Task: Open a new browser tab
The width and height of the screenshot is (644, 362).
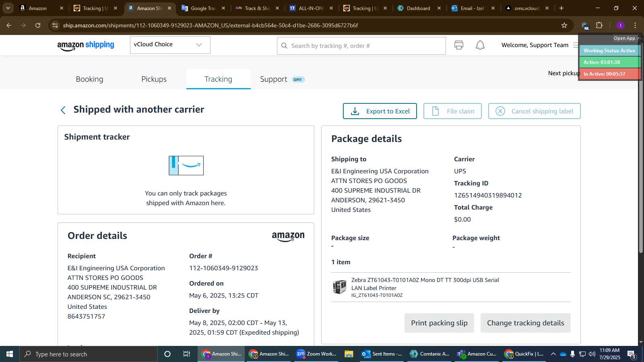Action: click(561, 8)
